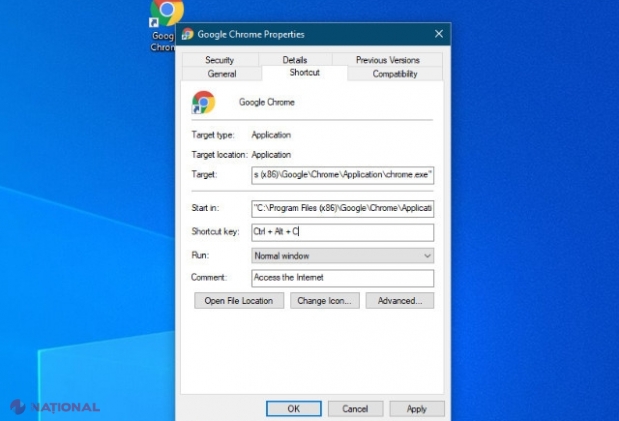Open the Advanced... shortcut settings

pyautogui.click(x=399, y=300)
